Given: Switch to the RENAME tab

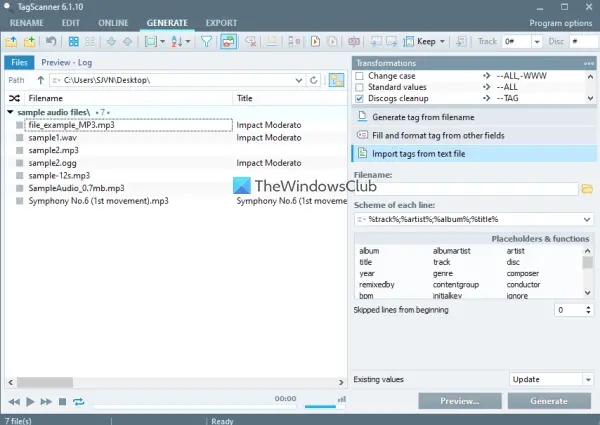Looking at the screenshot, I should click(27, 23).
